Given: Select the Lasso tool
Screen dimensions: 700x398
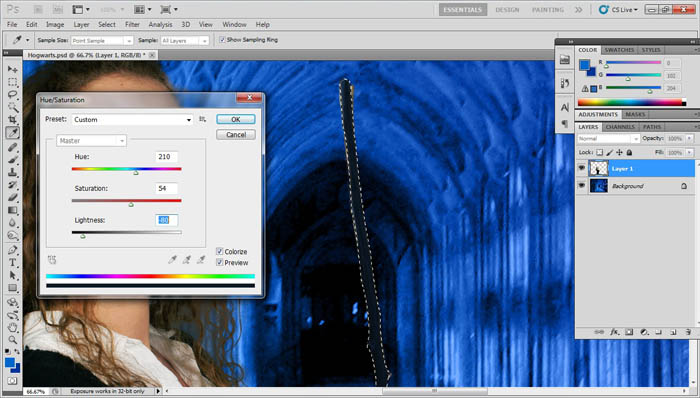Looking at the screenshot, I should pyautogui.click(x=12, y=95).
